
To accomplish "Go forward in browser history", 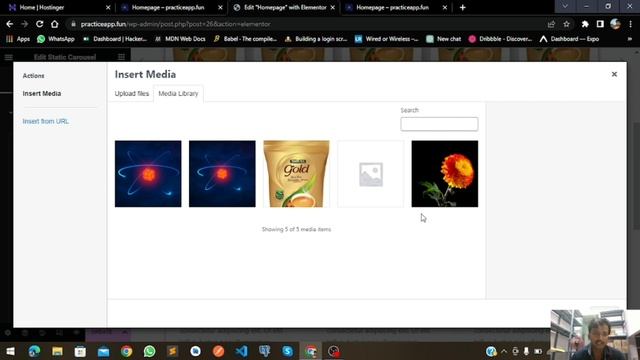I will [x=24, y=24].
